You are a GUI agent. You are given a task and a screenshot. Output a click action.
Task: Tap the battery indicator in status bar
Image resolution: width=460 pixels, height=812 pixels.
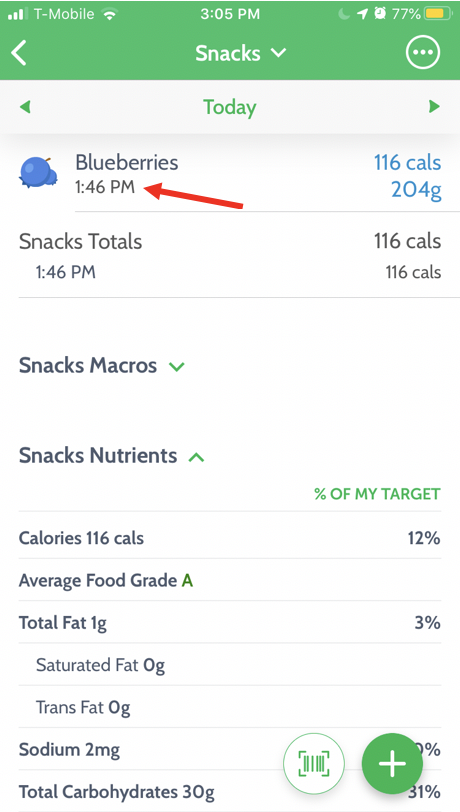click(x=438, y=14)
